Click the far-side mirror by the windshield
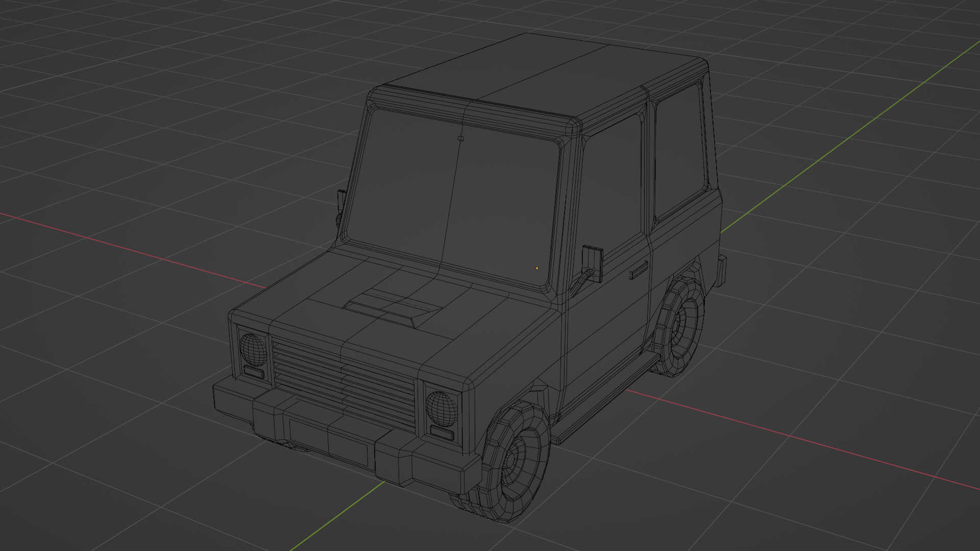The image size is (980, 551). point(340,201)
